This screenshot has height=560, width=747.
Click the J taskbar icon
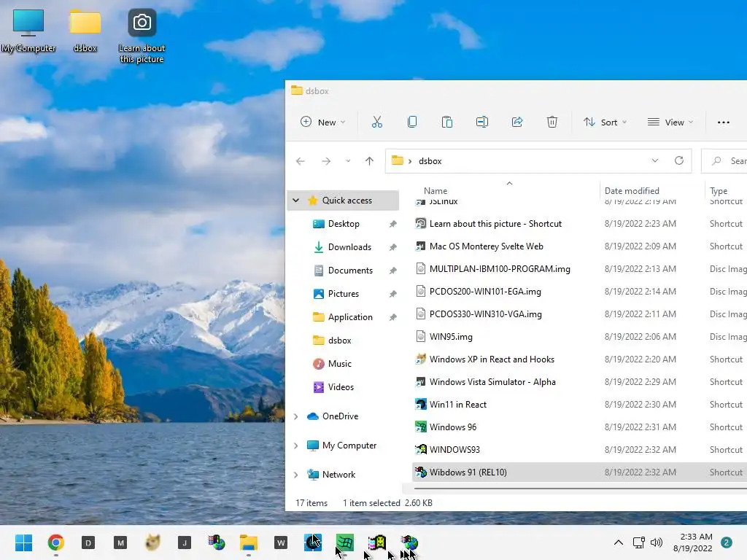(x=185, y=542)
